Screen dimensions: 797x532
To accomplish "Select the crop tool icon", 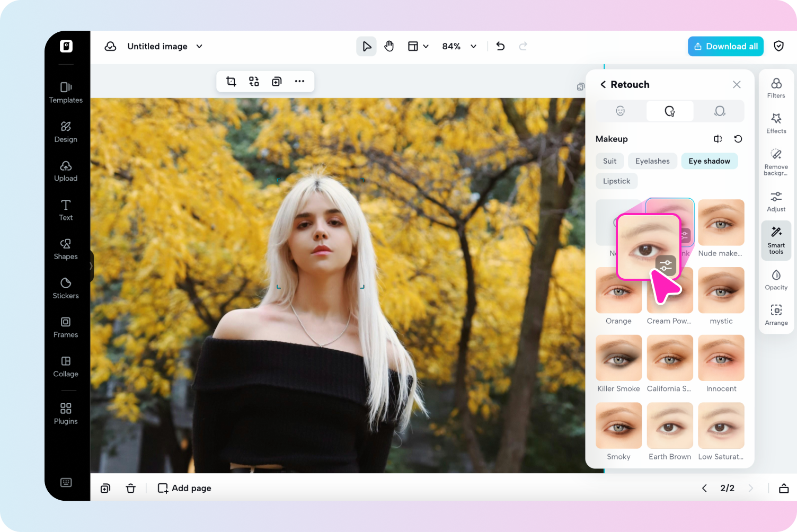I will tap(231, 82).
